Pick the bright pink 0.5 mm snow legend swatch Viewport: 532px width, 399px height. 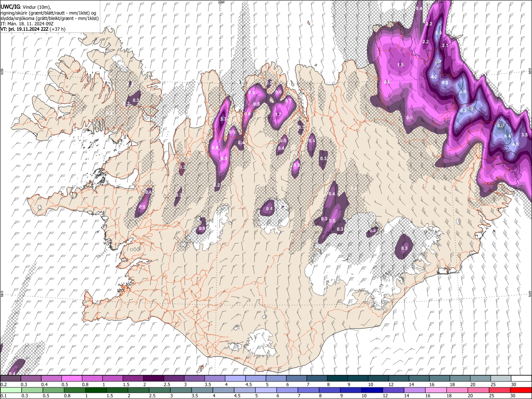point(72,378)
